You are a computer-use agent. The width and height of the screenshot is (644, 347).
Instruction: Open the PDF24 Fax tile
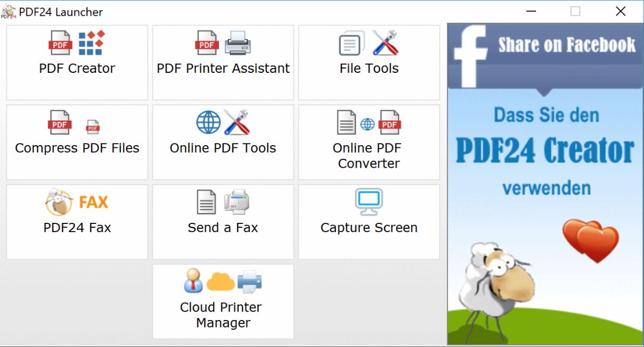click(x=77, y=221)
